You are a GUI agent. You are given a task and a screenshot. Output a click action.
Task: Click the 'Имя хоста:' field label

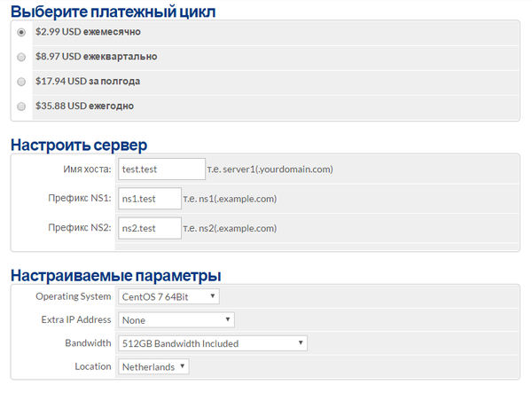pyautogui.click(x=86, y=169)
